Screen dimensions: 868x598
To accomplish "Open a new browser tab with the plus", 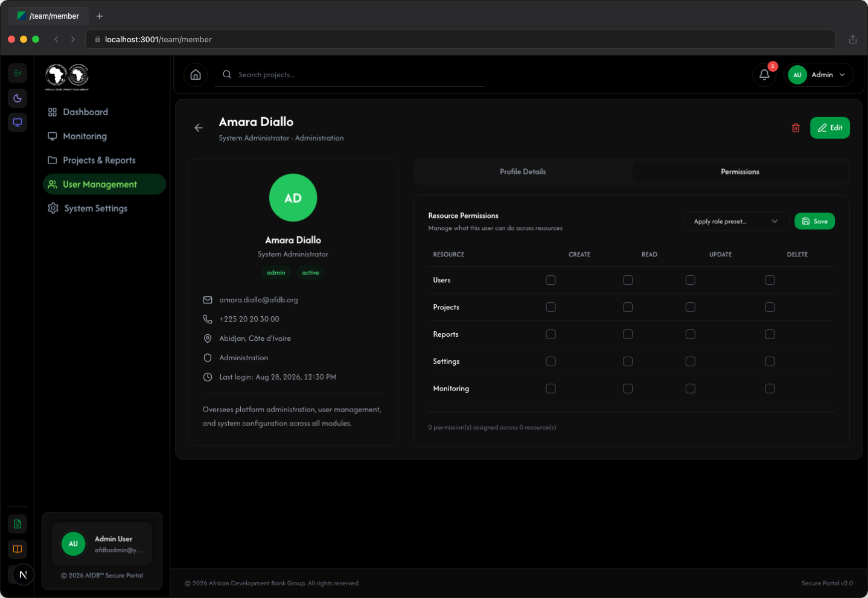I will coord(100,16).
